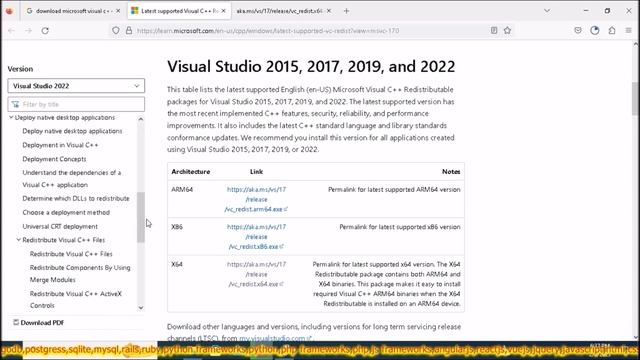Open the list all tabs chevron

coord(547,11)
